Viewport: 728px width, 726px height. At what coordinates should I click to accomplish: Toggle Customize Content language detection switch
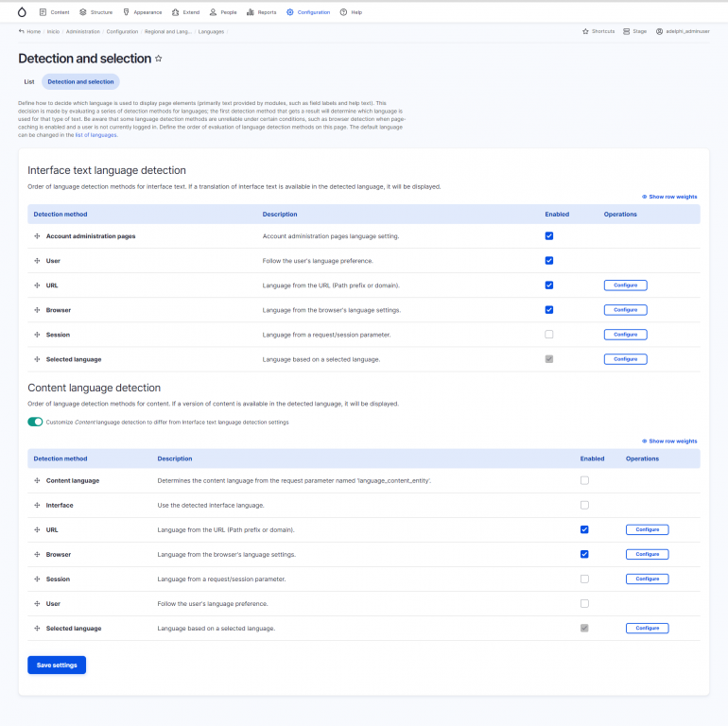(36, 422)
